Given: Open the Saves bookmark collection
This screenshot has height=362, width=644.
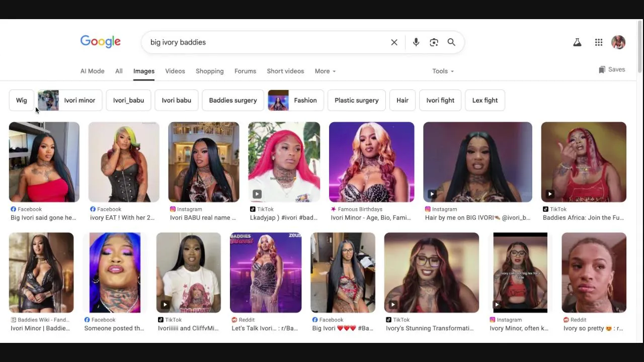Looking at the screenshot, I should pos(612,70).
